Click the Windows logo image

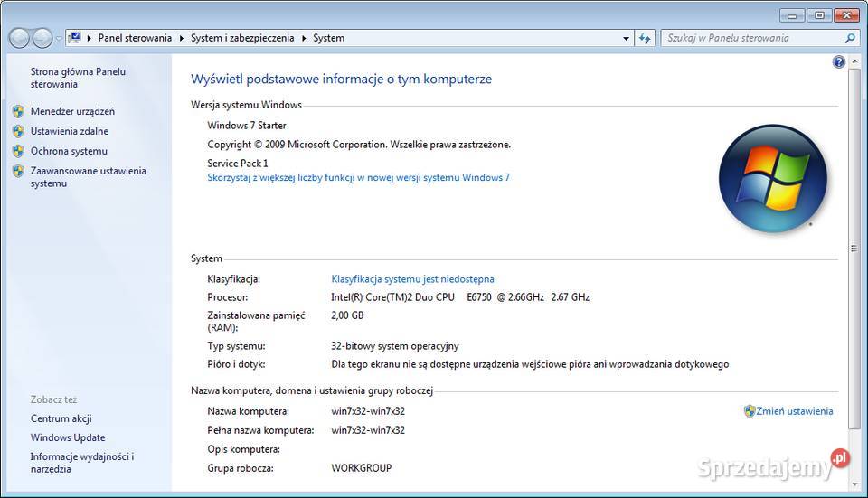coord(773,178)
